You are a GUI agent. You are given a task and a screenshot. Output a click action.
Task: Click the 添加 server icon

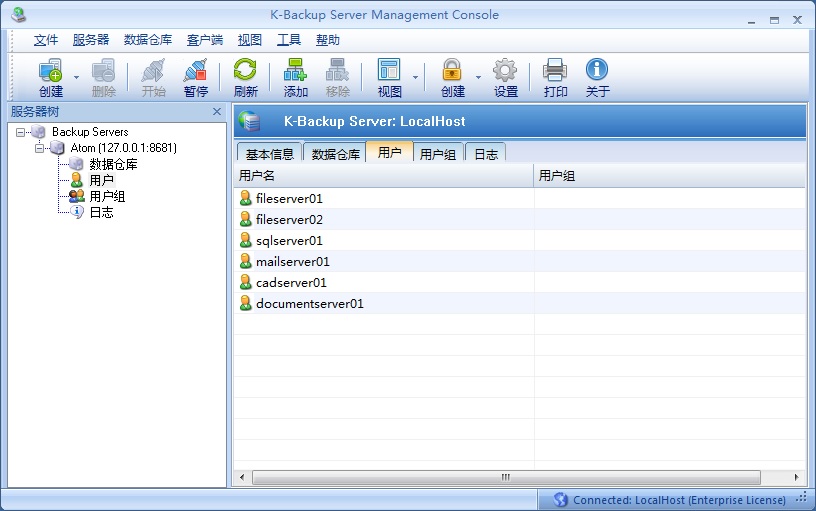[296, 70]
